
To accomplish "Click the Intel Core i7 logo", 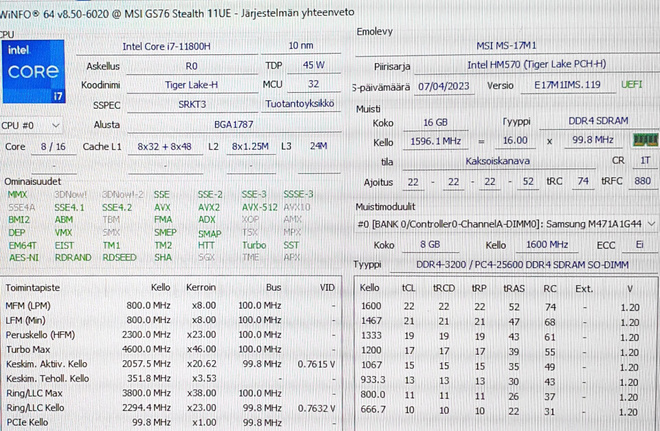I will click(x=33, y=72).
